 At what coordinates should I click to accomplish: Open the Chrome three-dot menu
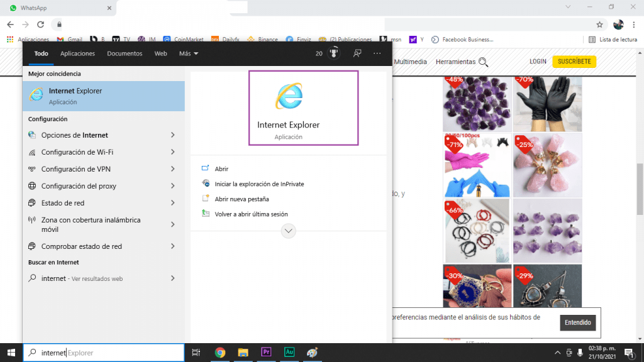[x=634, y=25]
